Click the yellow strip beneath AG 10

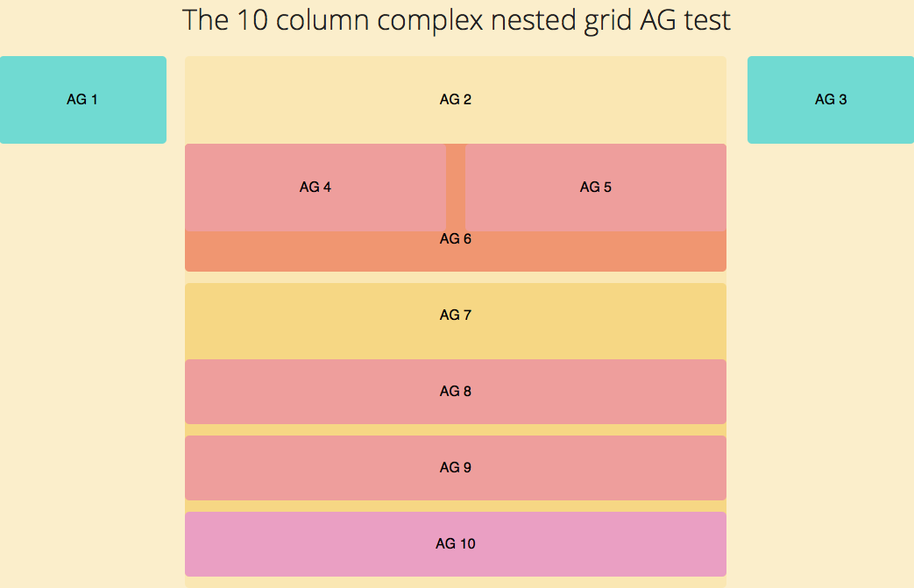(455, 582)
